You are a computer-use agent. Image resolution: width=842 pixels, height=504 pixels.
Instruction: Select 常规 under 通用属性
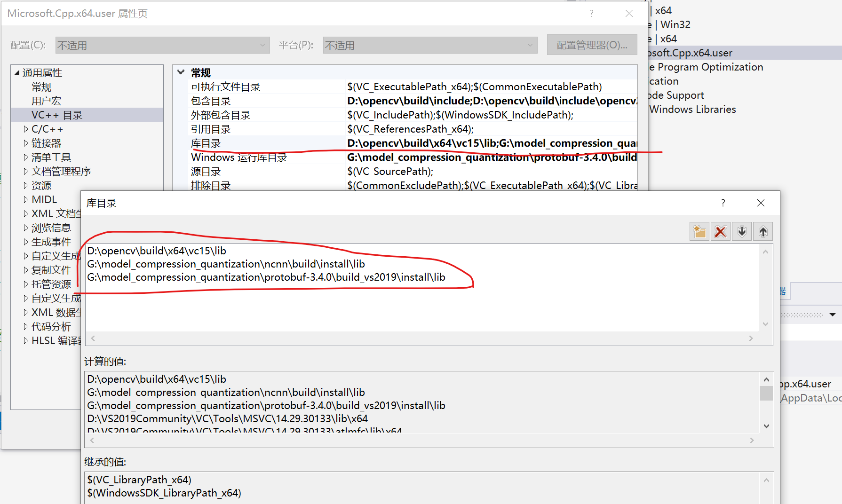[x=41, y=87]
